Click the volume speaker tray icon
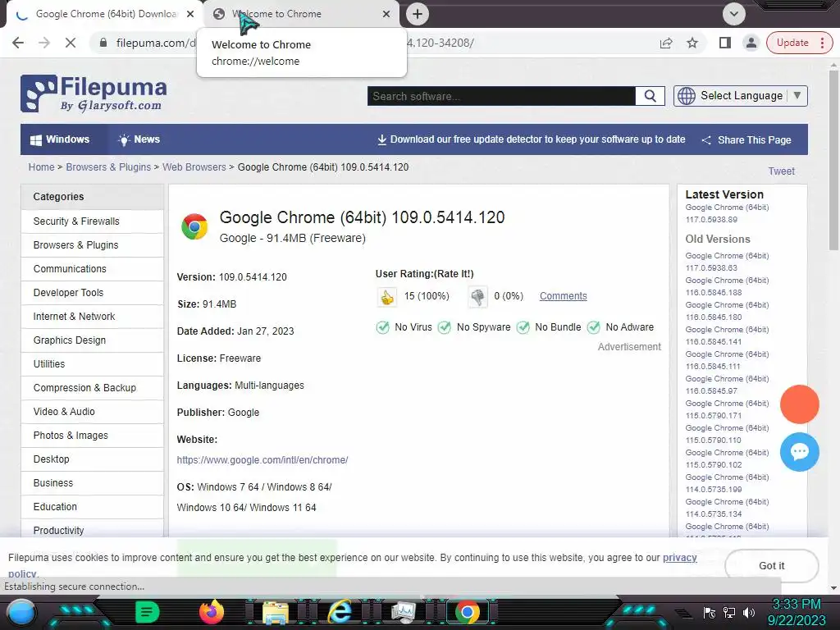Viewport: 840px width, 630px height. tap(749, 613)
